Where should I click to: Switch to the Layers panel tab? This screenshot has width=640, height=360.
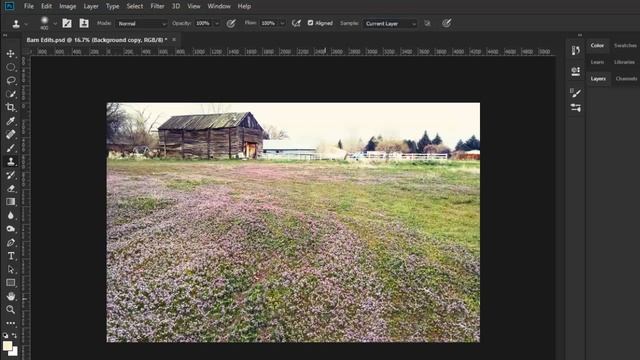tap(598, 78)
